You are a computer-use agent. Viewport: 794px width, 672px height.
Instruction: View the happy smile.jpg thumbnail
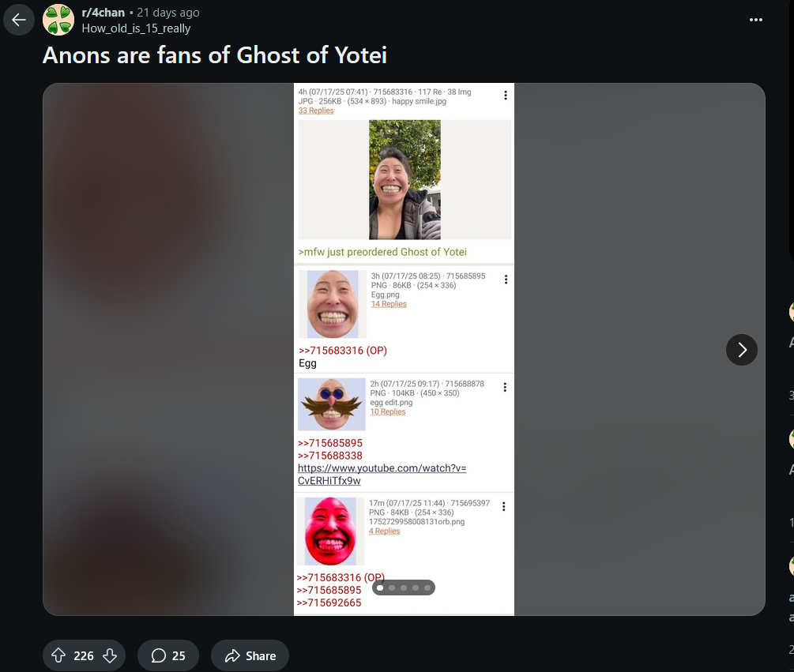tap(405, 179)
